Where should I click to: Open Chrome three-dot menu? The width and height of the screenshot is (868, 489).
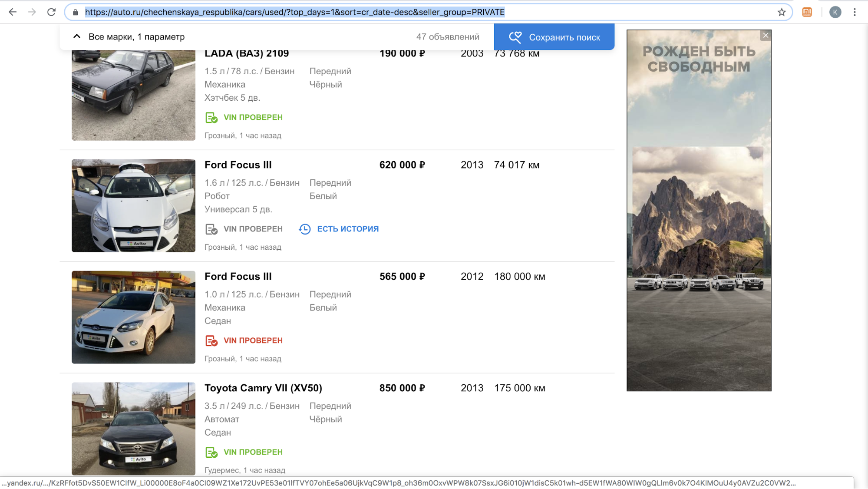(x=855, y=12)
